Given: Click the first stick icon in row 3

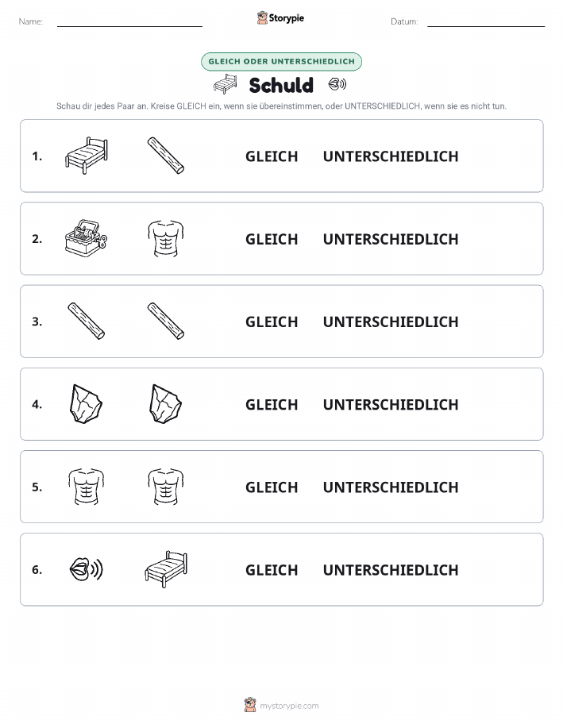Looking at the screenshot, I should tap(87, 321).
